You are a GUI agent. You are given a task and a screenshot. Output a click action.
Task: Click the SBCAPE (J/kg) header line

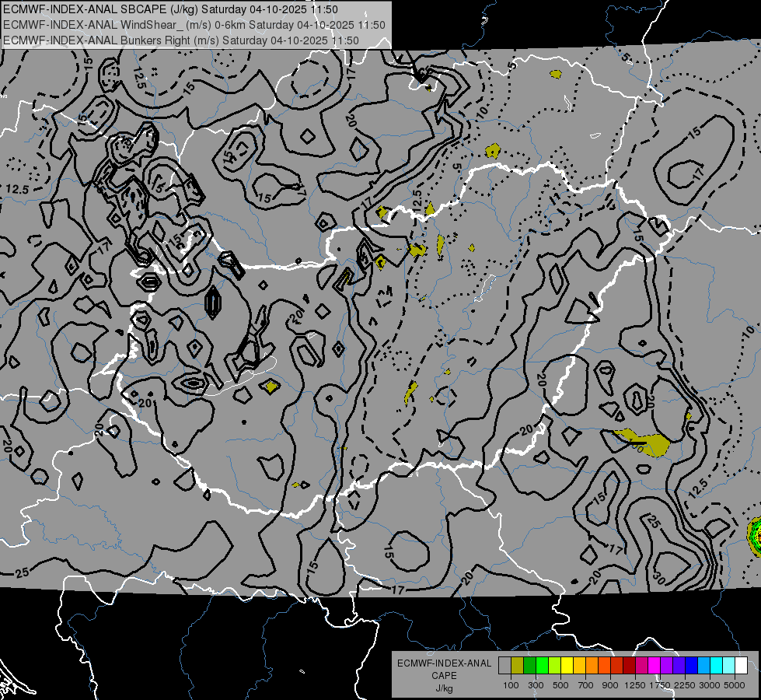pos(170,9)
